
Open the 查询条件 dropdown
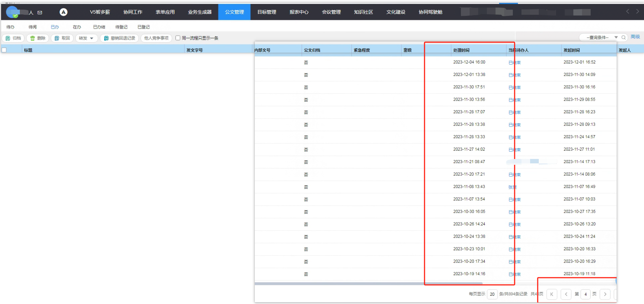click(601, 38)
